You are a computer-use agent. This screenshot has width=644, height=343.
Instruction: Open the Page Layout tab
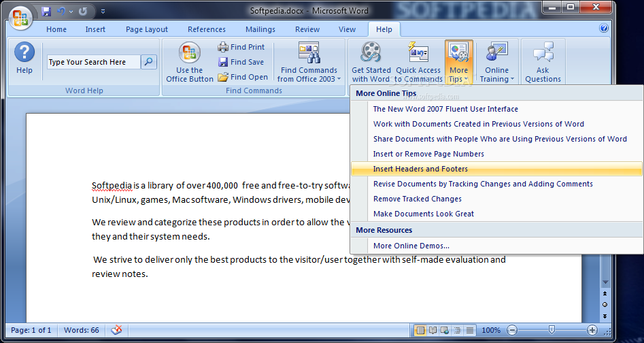147,29
